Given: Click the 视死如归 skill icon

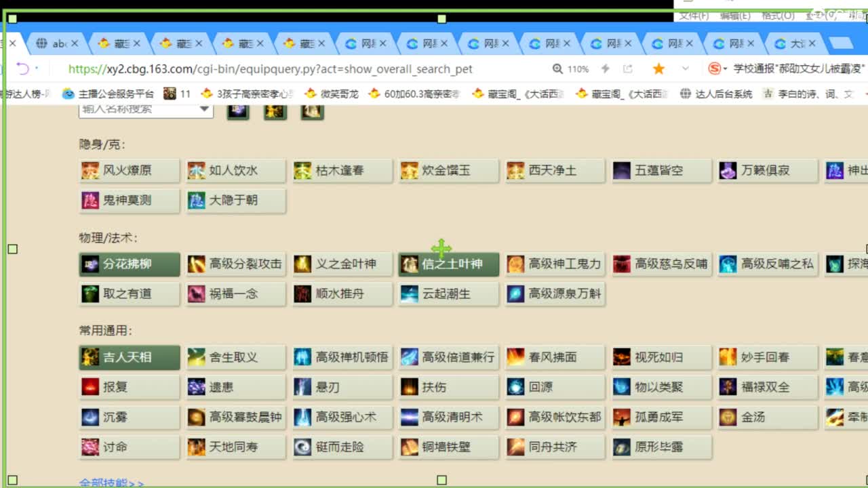Looking at the screenshot, I should pyautogui.click(x=622, y=357).
